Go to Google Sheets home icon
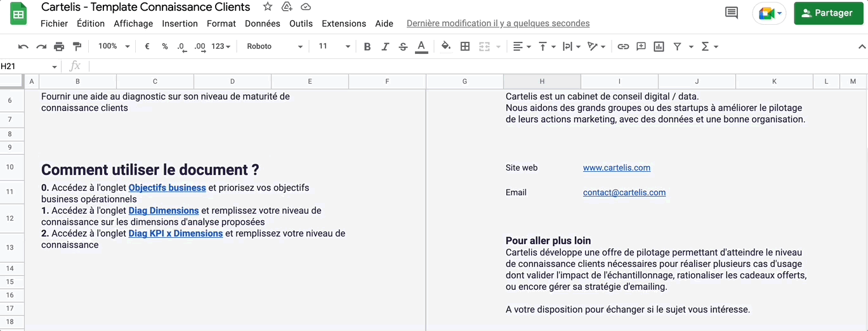This screenshot has width=868, height=331. pos(18,14)
